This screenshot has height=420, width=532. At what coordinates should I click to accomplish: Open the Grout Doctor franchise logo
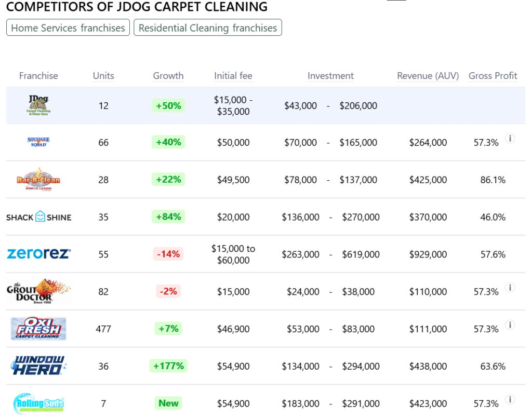click(38, 291)
